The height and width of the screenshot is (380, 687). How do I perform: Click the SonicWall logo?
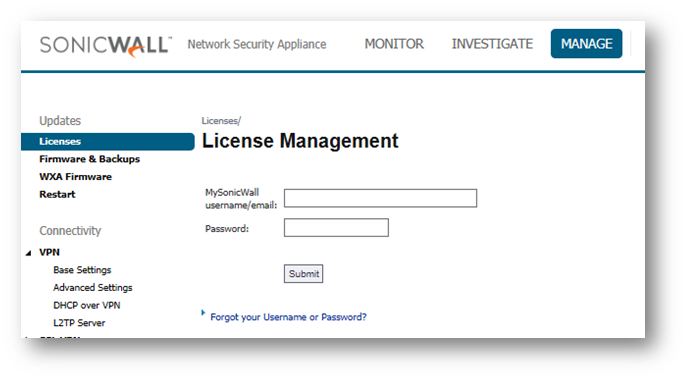tap(106, 46)
